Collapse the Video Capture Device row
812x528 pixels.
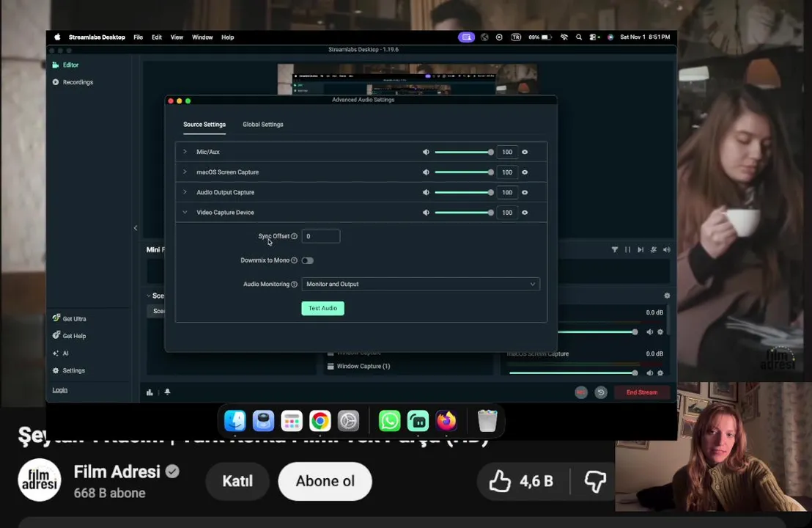pyautogui.click(x=185, y=213)
